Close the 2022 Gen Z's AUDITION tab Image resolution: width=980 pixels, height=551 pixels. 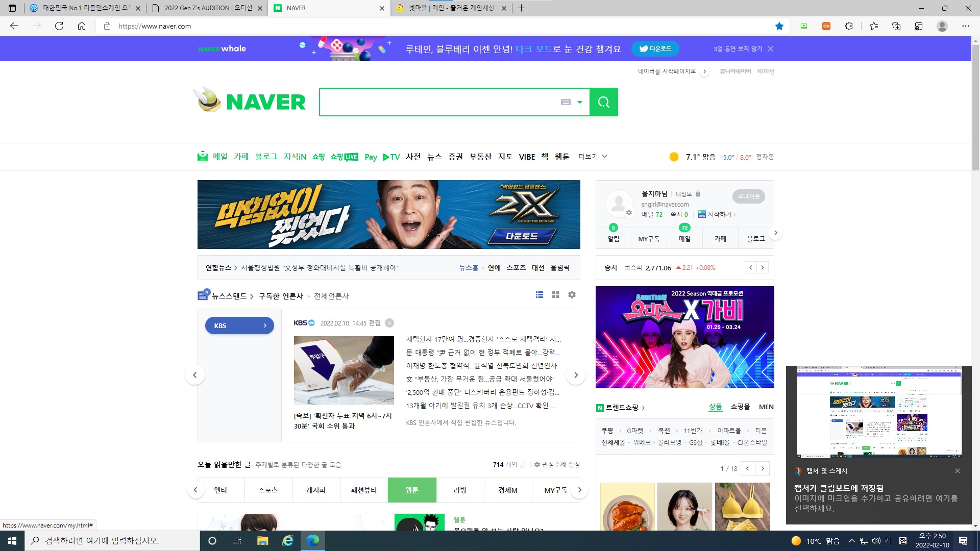click(x=260, y=8)
